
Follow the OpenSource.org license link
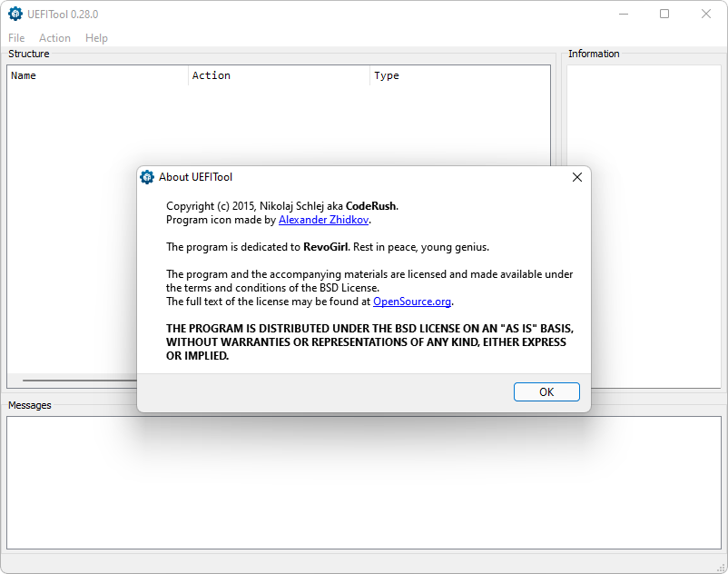point(412,302)
